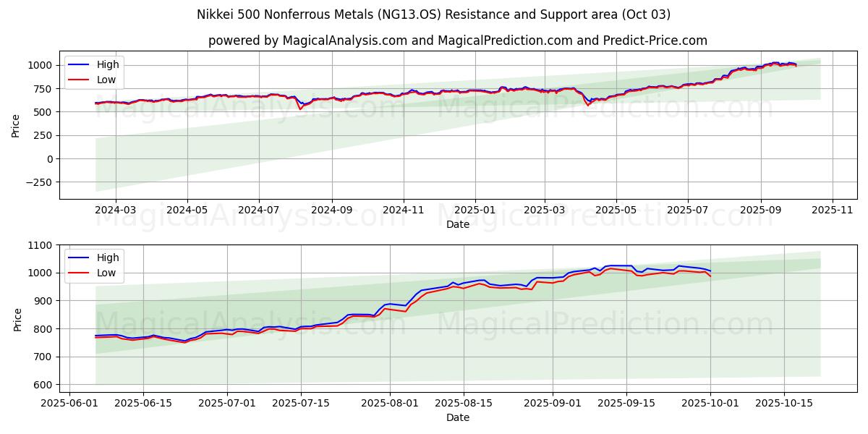
Task: Click the 2024-03 date tick on top chart
Action: 116,210
